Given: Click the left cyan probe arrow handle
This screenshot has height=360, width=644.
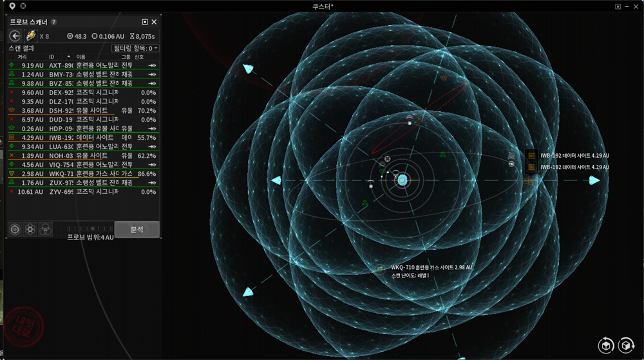Looking at the screenshot, I should point(276,180).
